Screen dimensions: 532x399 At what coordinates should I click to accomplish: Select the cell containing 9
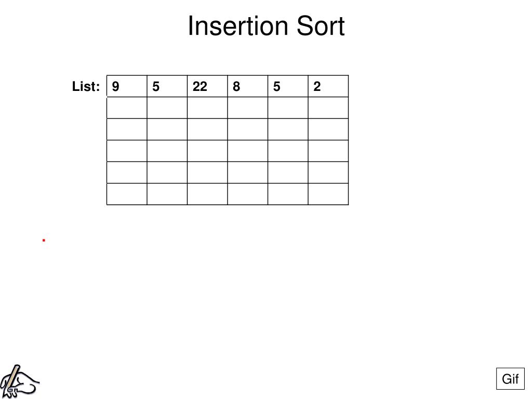click(127, 86)
